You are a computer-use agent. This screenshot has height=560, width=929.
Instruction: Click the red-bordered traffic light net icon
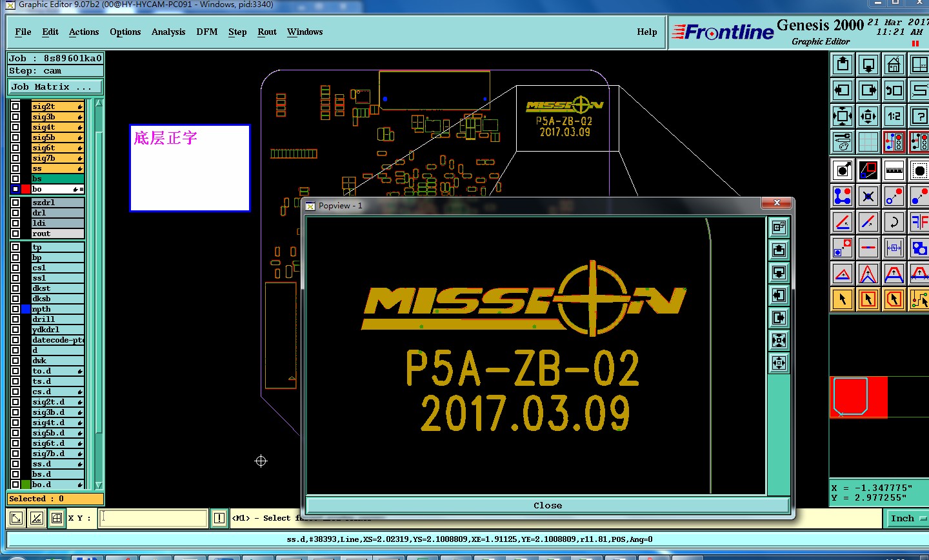(x=894, y=142)
